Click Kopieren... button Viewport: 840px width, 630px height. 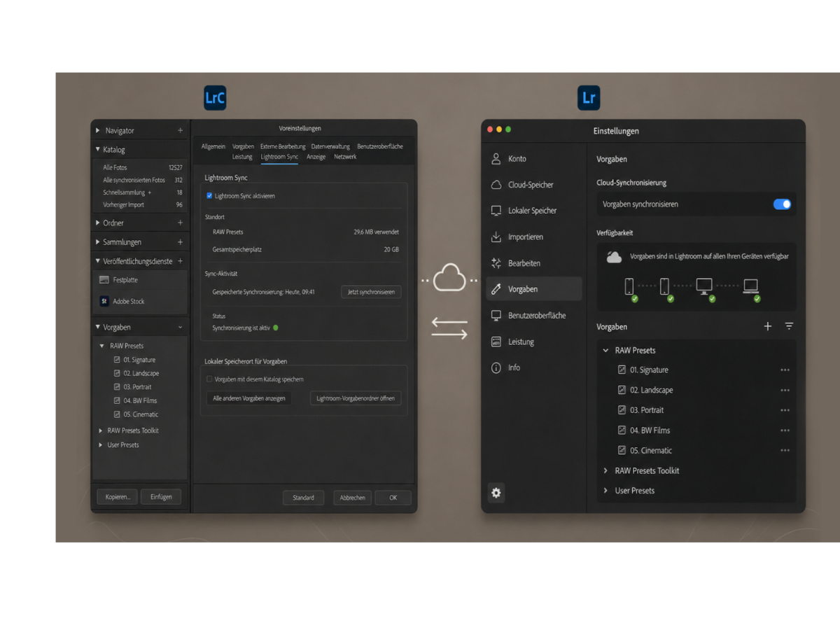point(117,497)
